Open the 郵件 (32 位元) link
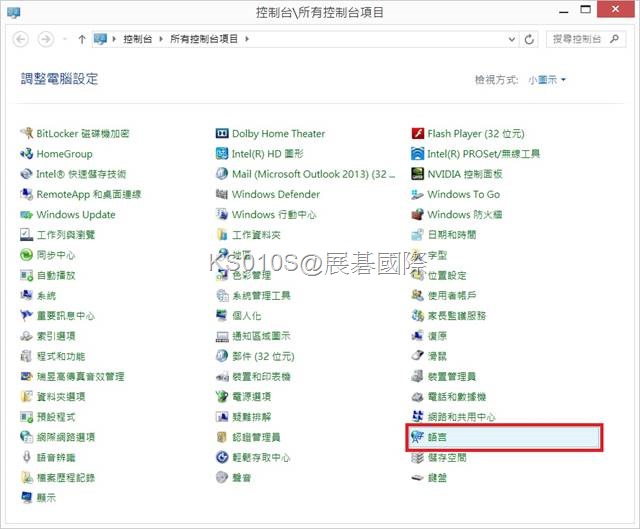Viewport: 640px width, 529px height. 263,356
